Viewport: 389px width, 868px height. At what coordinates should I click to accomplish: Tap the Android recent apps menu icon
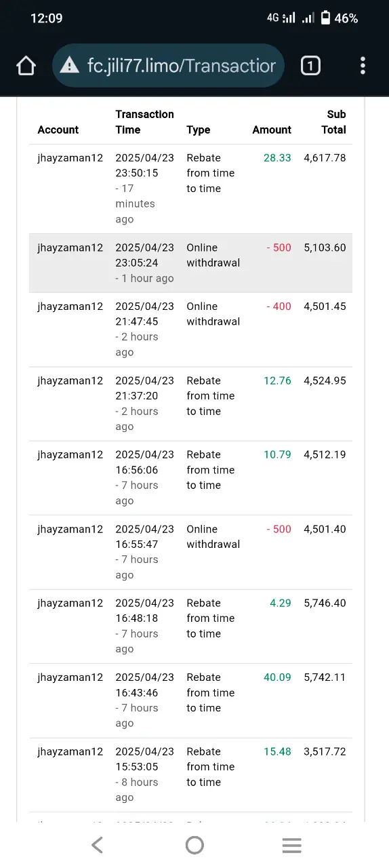point(291,845)
